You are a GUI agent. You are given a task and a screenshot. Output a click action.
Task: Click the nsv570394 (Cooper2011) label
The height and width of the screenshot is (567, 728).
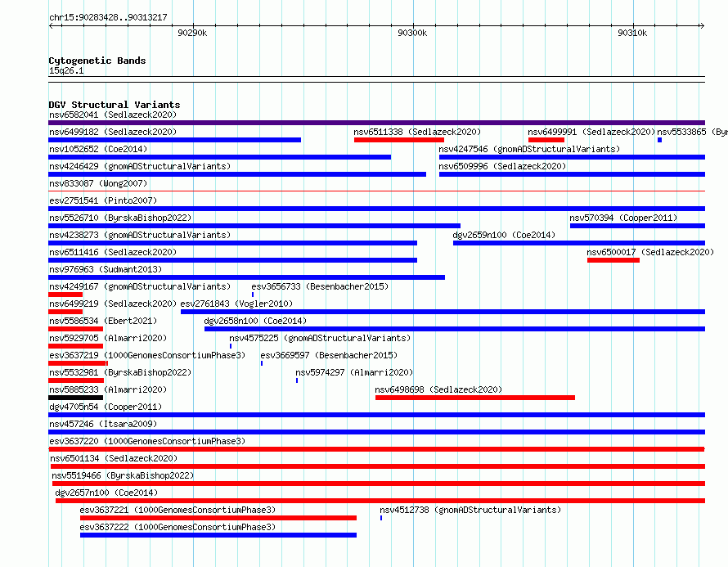coord(623,218)
